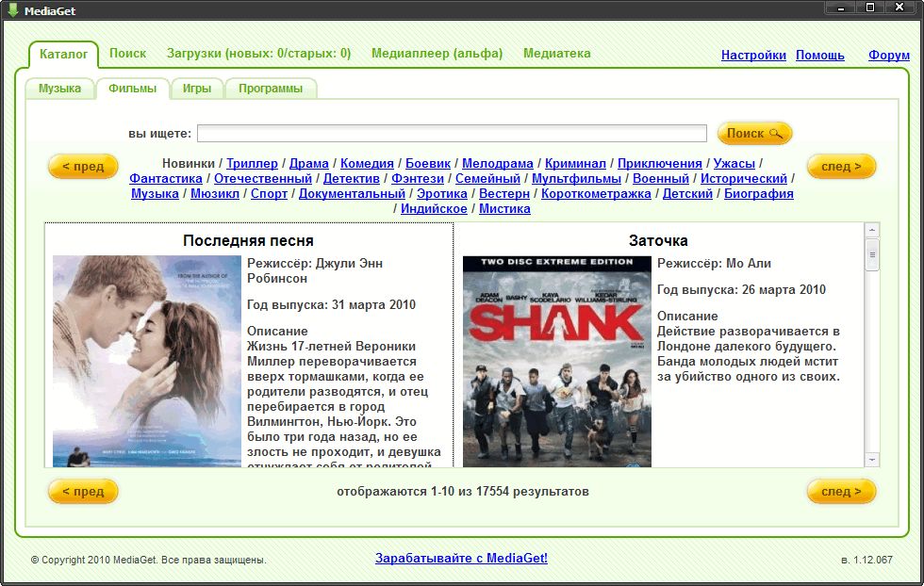Select the Игры category tab
Viewport: 924px width, 586px height.
coord(197,89)
